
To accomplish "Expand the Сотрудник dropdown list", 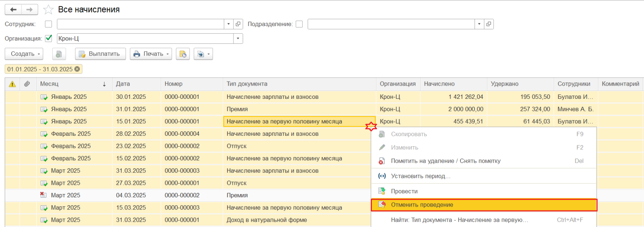I will coord(229,24).
